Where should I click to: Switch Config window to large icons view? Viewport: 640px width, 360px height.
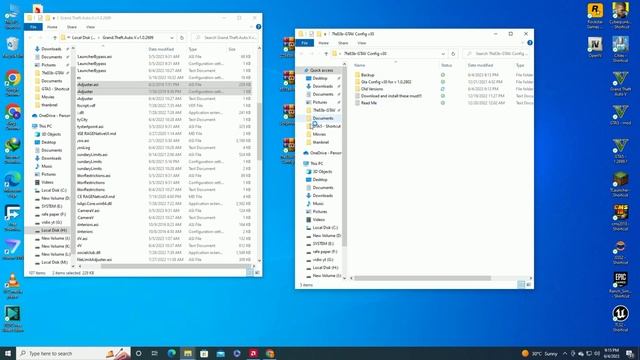point(529,284)
